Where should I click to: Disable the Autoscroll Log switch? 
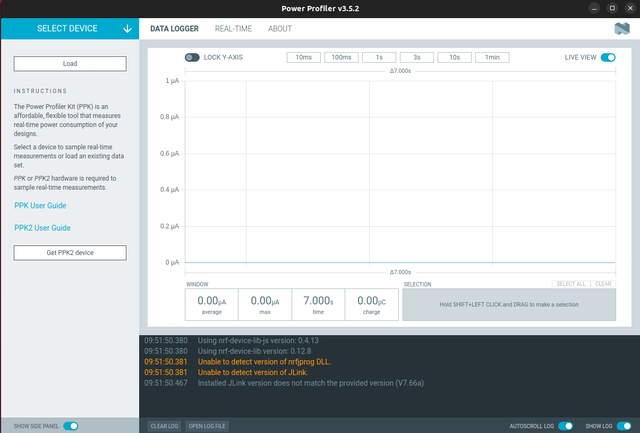[566, 425]
